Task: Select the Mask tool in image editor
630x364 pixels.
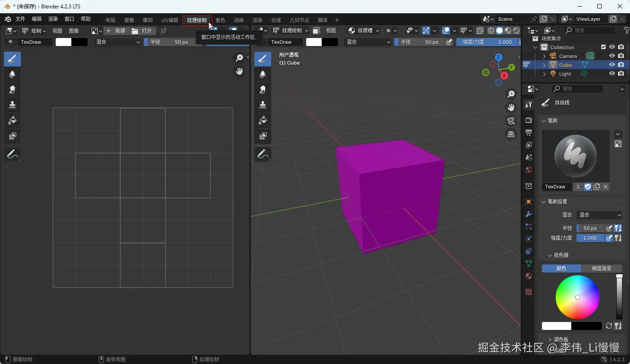Action: coord(12,136)
